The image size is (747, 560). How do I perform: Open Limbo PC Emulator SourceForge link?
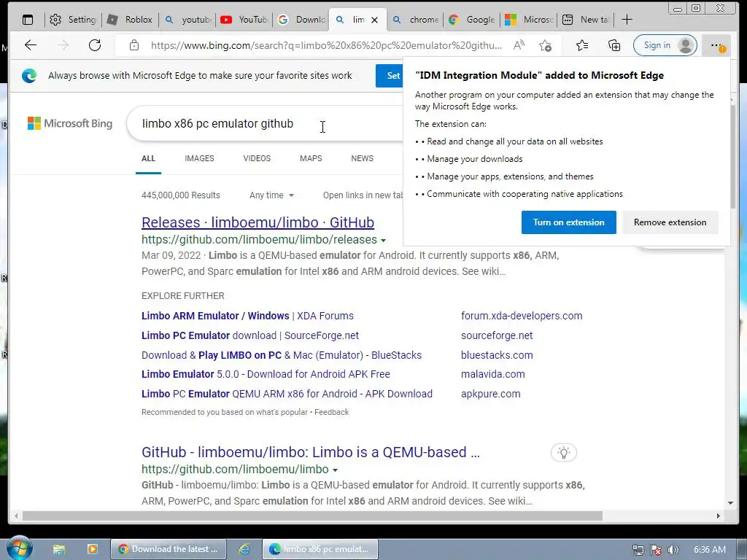click(x=250, y=335)
